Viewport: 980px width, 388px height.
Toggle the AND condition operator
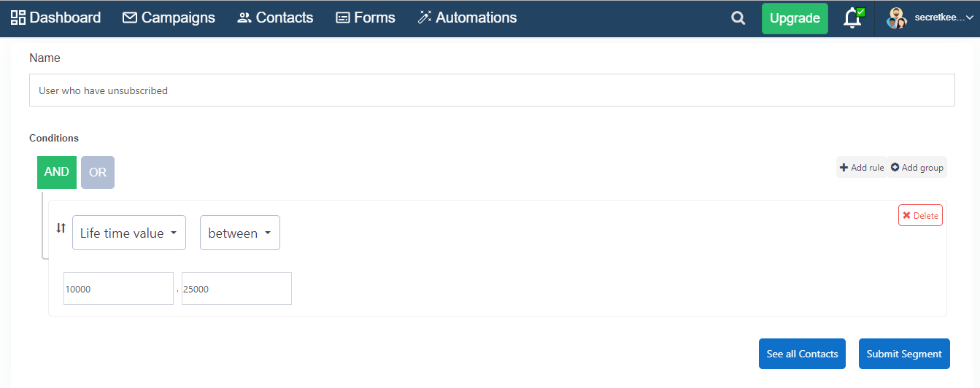[57, 172]
